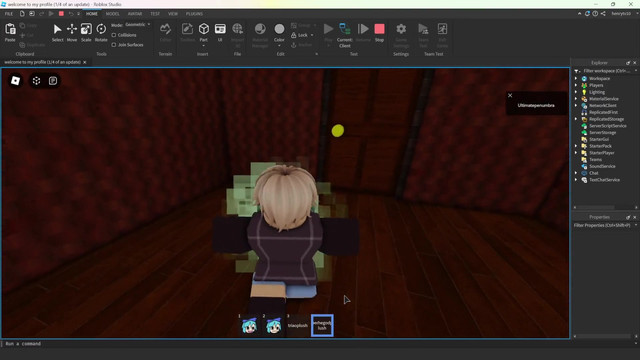Open the Mode Geometric dropdown
Image resolution: width=640 pixels, height=360 pixels.
tap(137, 24)
